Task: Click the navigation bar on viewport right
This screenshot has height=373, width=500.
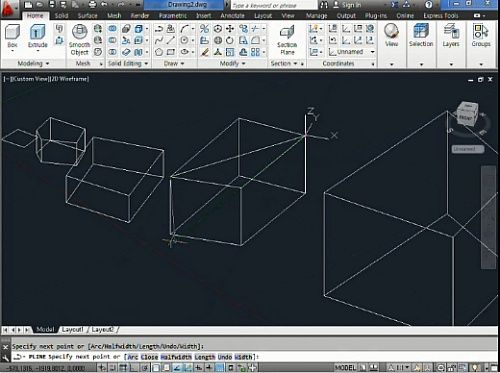Action: [x=489, y=217]
